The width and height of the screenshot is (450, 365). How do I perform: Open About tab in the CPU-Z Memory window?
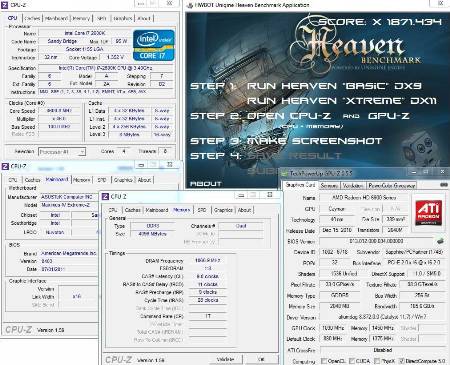tap(244, 210)
